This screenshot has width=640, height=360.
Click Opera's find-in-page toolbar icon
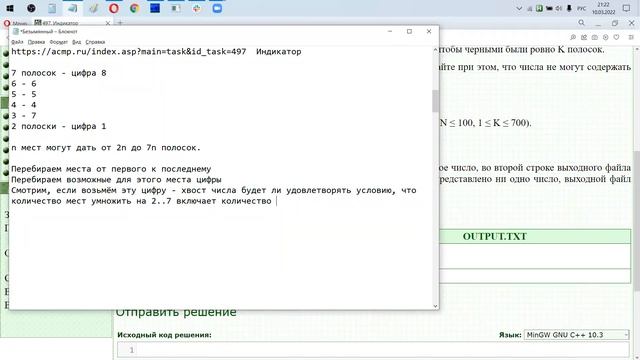tap(573, 37)
